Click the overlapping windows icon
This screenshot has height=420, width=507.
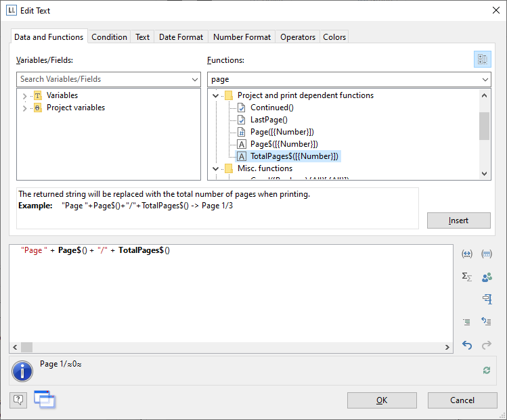pos(45,400)
